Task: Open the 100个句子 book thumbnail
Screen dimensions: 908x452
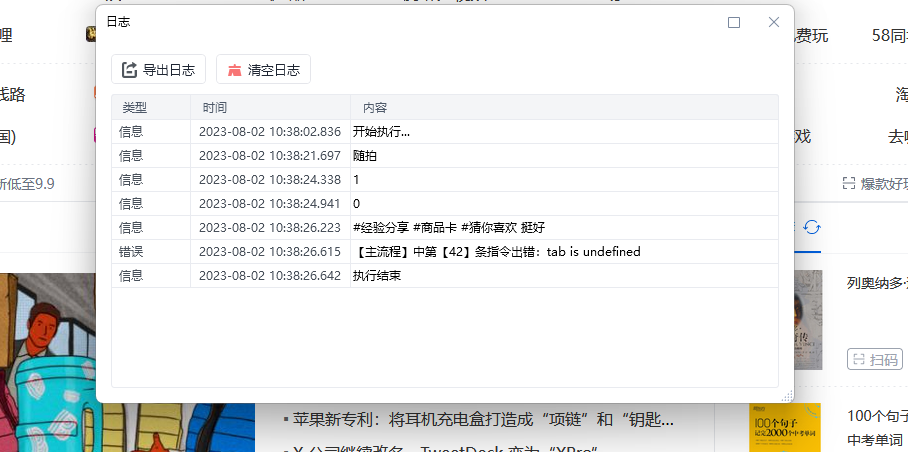Action: 785,427
